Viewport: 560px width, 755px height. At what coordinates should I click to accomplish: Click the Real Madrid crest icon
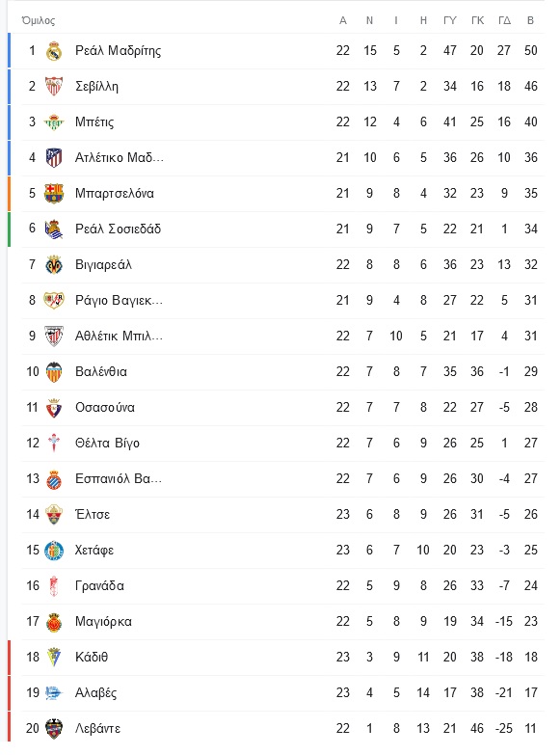coord(54,51)
